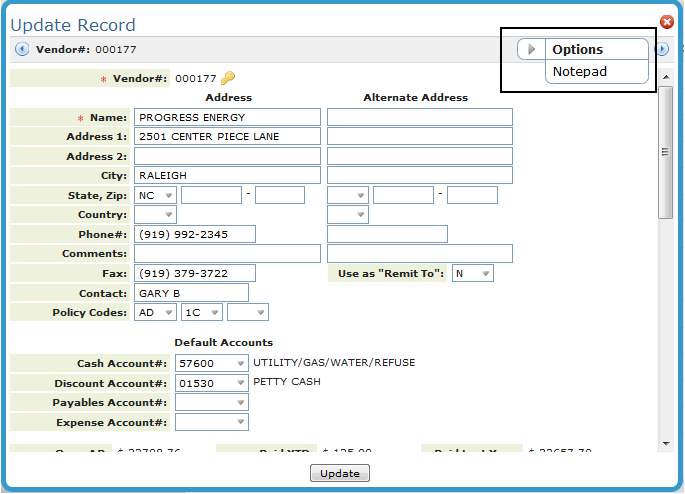Click the Contact field showing GARY B

(191, 293)
